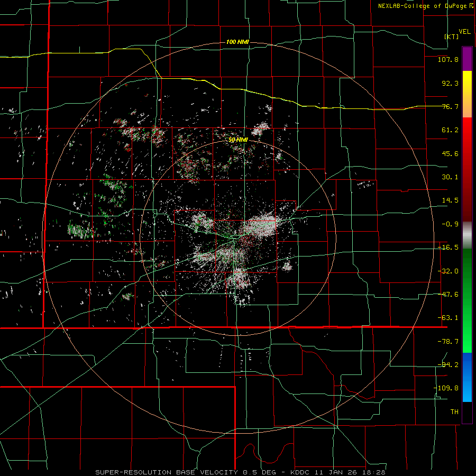Click the -94.2 velocity scale value
The image size is (476, 476).
[x=448, y=364]
